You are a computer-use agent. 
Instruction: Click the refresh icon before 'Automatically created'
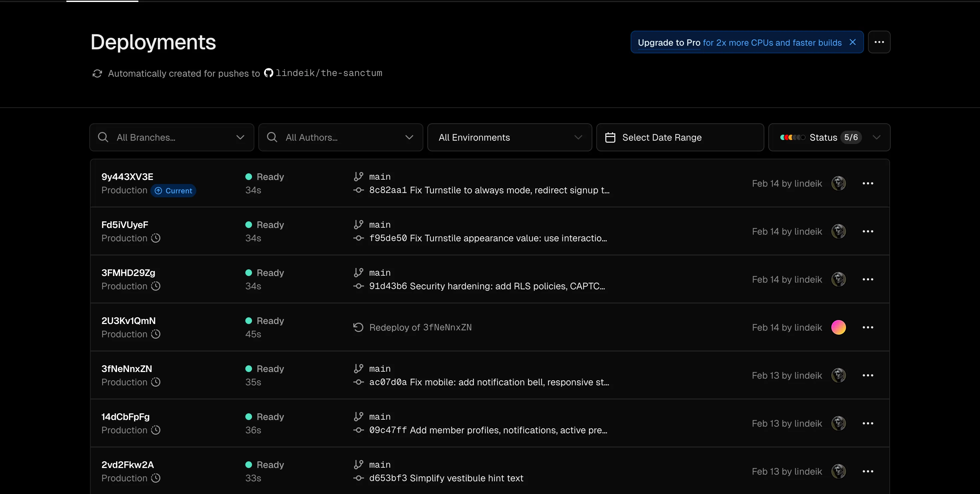coord(98,73)
